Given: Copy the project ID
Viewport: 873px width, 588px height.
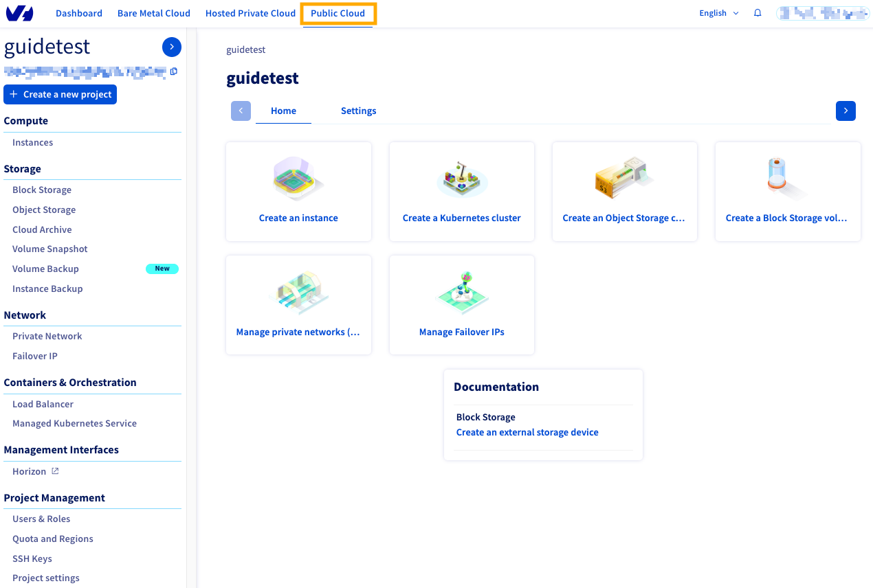Looking at the screenshot, I should pos(173,71).
